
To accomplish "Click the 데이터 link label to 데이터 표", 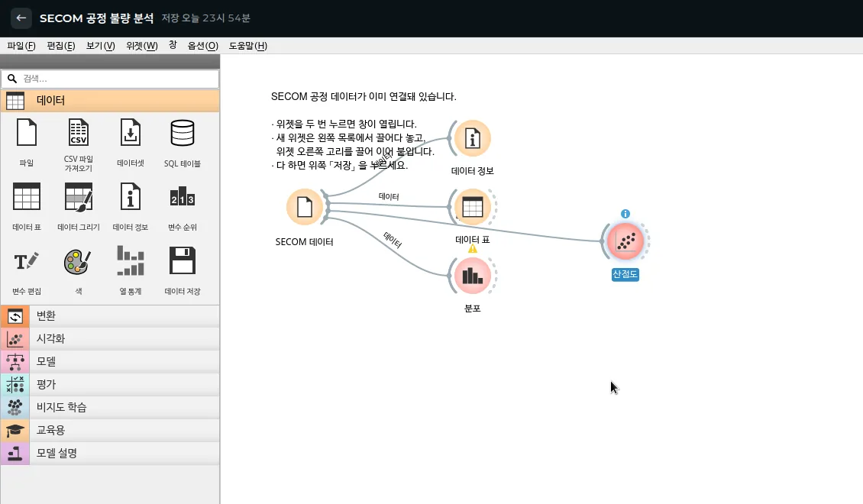I will [x=389, y=196].
